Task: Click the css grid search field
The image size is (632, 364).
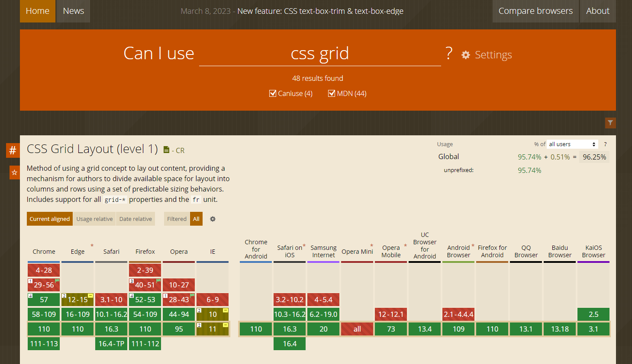Action: [x=320, y=54]
